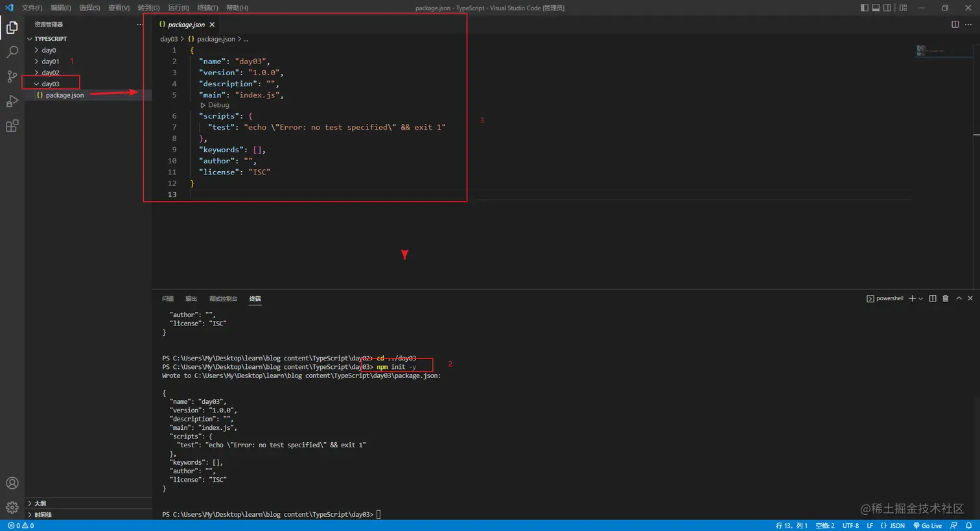980x531 pixels.
Task: Click the VS Code logo icon
Action: pyautogui.click(x=9, y=8)
